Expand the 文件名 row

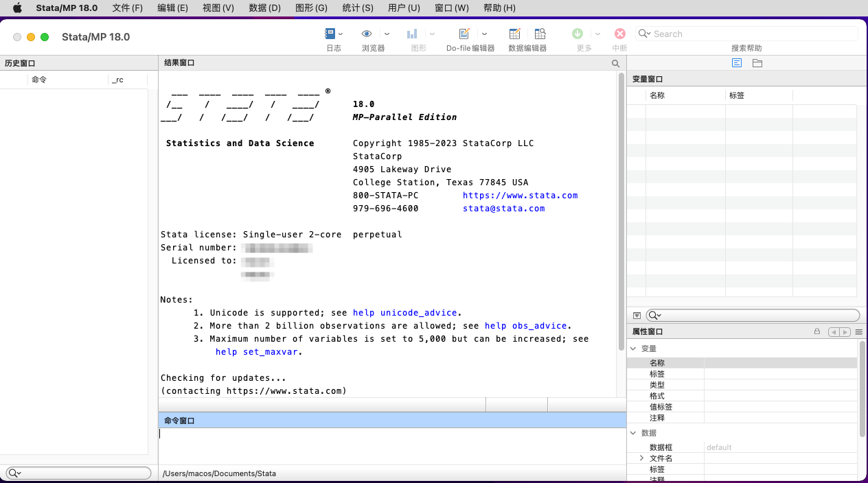click(642, 458)
